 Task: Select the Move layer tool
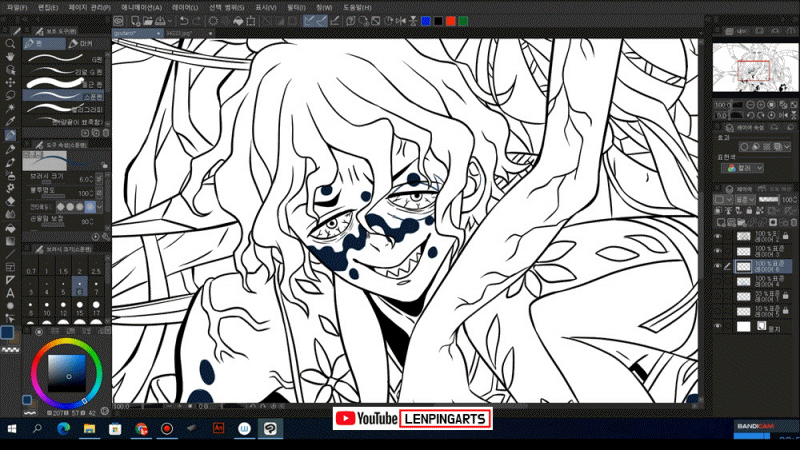tap(10, 82)
